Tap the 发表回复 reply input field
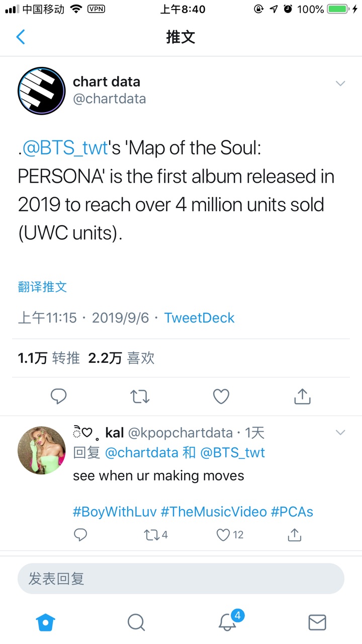 point(181,579)
